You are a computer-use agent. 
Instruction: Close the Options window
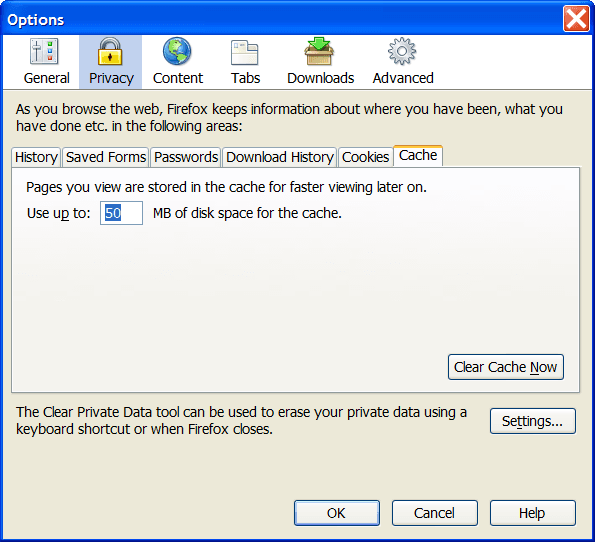click(x=576, y=18)
